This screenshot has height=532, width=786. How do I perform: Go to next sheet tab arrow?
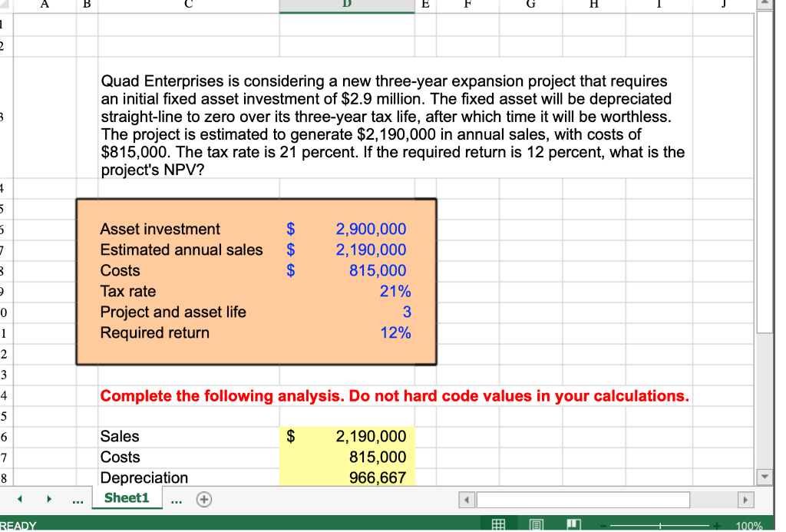tap(48, 499)
